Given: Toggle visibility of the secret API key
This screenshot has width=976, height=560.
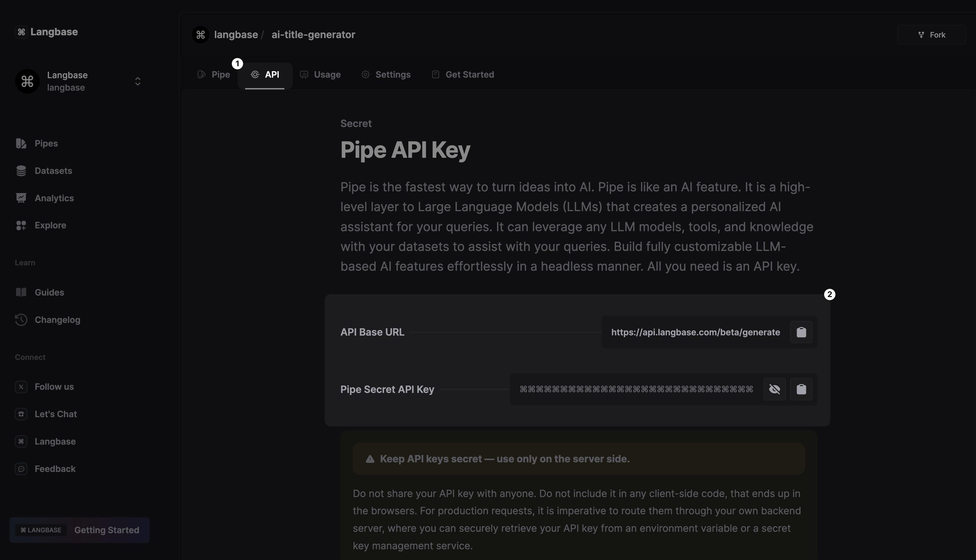Looking at the screenshot, I should pyautogui.click(x=774, y=389).
